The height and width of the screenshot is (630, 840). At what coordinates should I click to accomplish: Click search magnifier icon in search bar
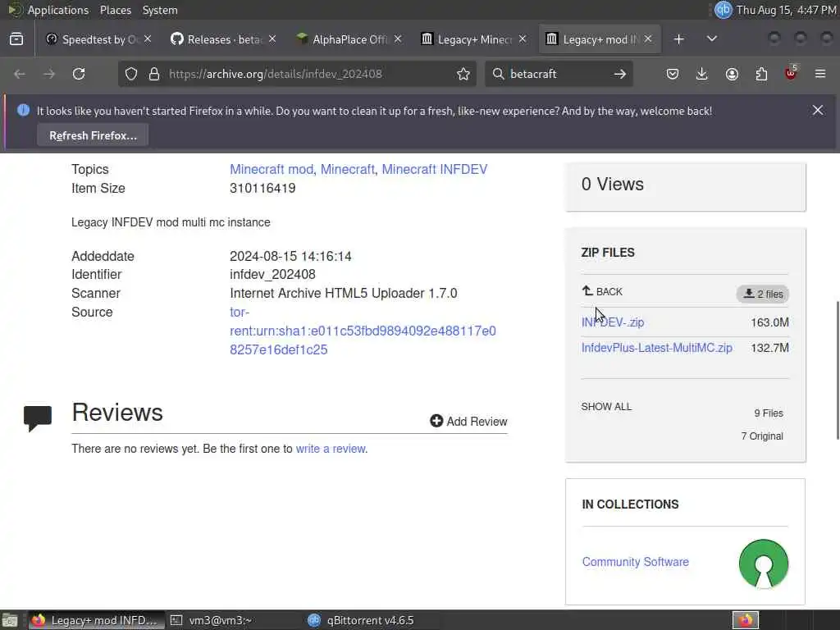click(x=498, y=74)
